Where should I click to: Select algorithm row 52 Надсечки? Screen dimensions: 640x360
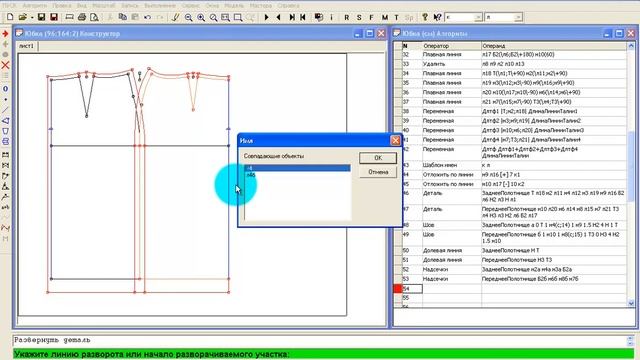(514, 269)
